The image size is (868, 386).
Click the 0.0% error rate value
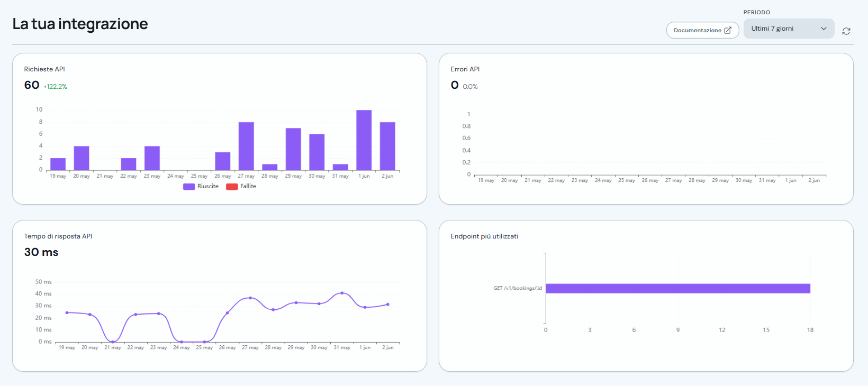[x=470, y=87]
